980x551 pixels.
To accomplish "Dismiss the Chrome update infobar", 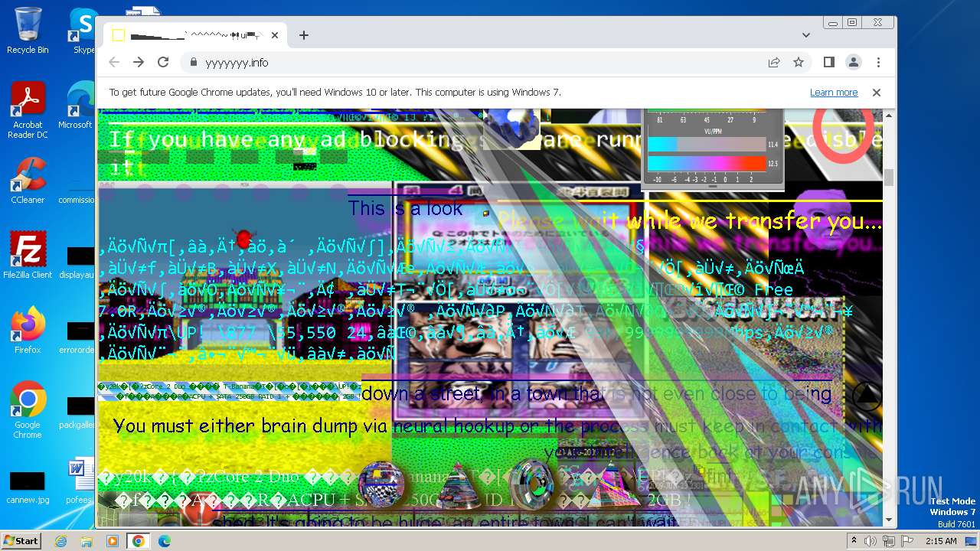I will coord(877,93).
